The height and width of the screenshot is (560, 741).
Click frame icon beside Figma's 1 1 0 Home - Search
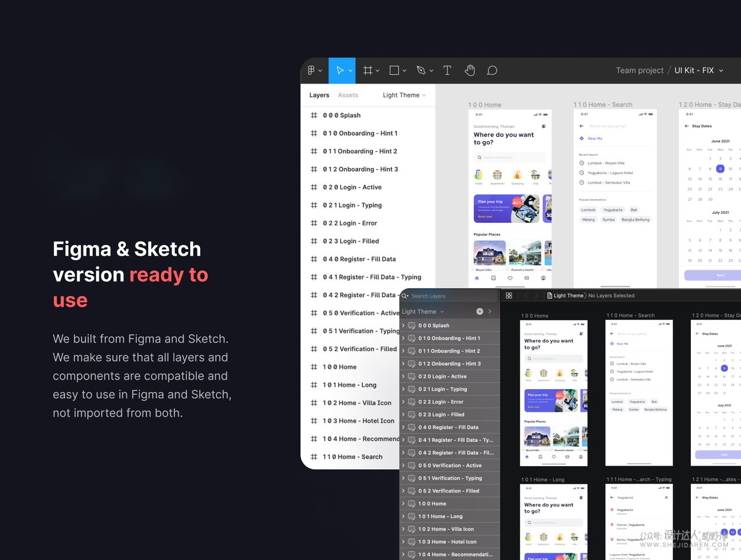tap(314, 457)
